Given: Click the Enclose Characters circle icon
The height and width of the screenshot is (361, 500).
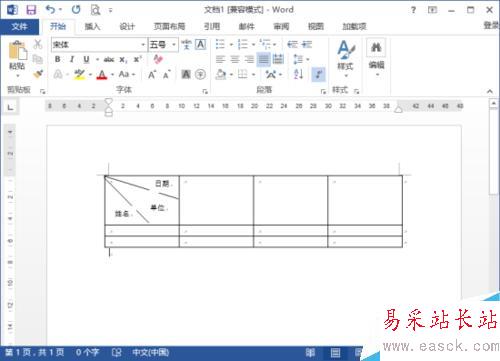Looking at the screenshot, I should tap(200, 74).
